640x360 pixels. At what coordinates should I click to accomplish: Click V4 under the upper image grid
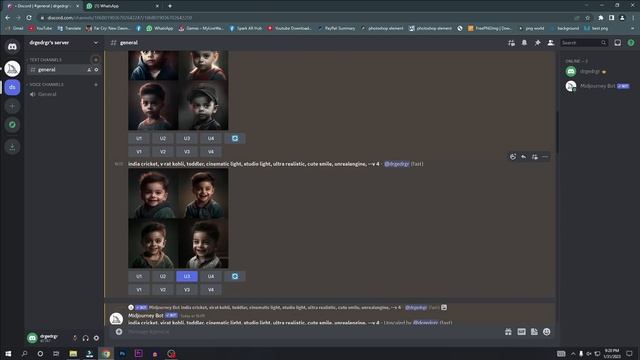pos(211,152)
